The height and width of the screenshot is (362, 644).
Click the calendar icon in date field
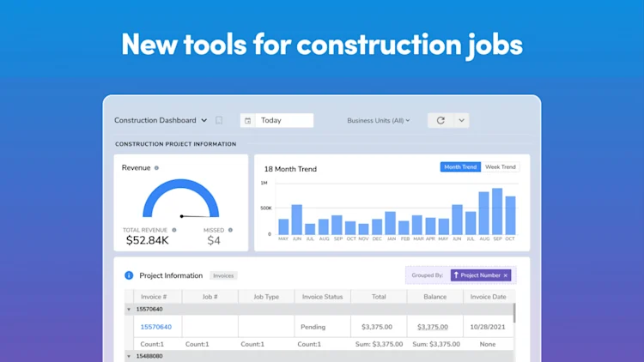pos(247,121)
